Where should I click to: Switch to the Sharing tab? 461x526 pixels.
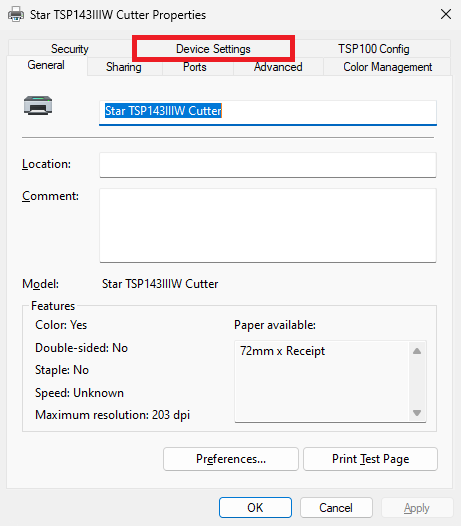pyautogui.click(x=124, y=67)
